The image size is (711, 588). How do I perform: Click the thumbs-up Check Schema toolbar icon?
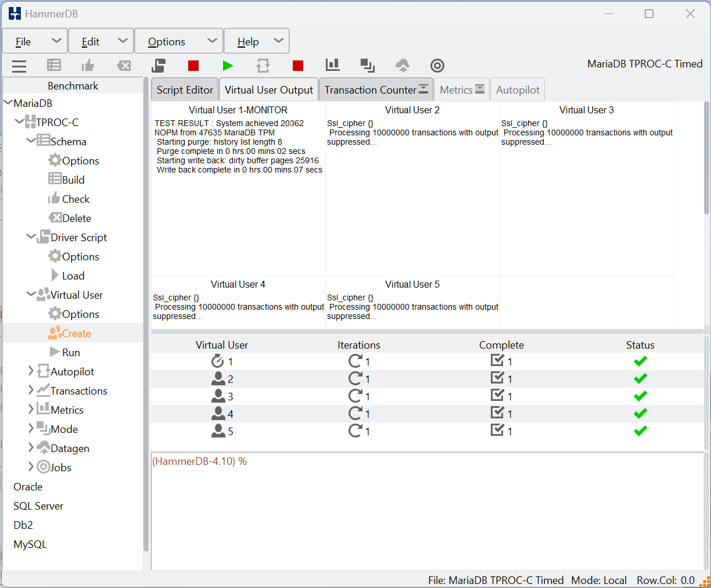[x=88, y=65]
